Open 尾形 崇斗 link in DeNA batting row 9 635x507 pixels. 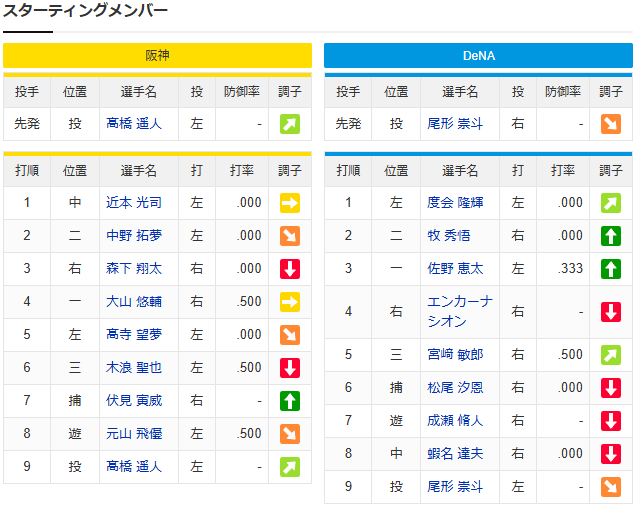(455, 486)
